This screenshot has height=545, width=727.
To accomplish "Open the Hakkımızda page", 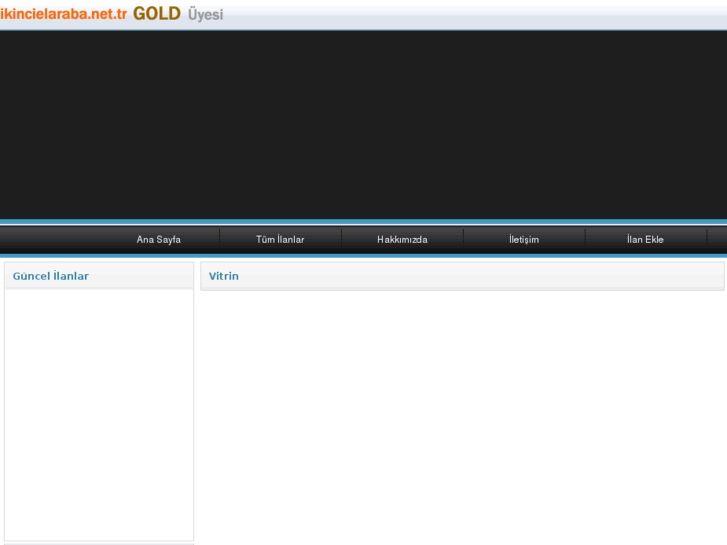I will 402,240.
